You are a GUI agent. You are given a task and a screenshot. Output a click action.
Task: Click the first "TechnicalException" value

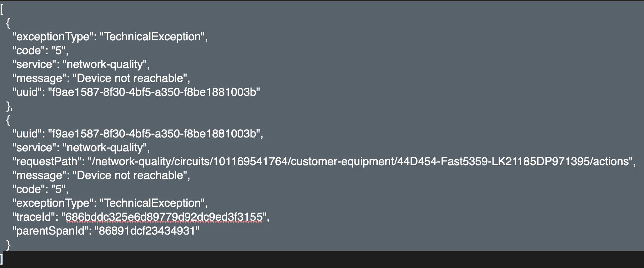click(x=152, y=37)
